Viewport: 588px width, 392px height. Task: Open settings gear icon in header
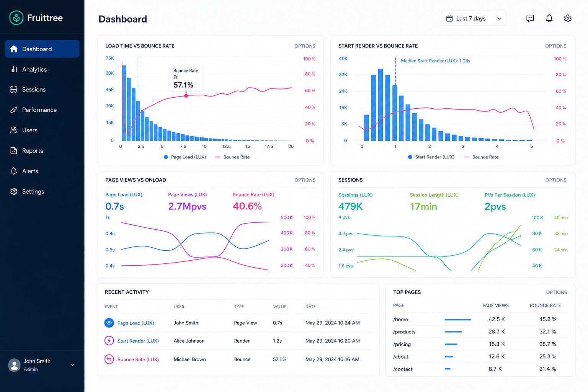[568, 18]
